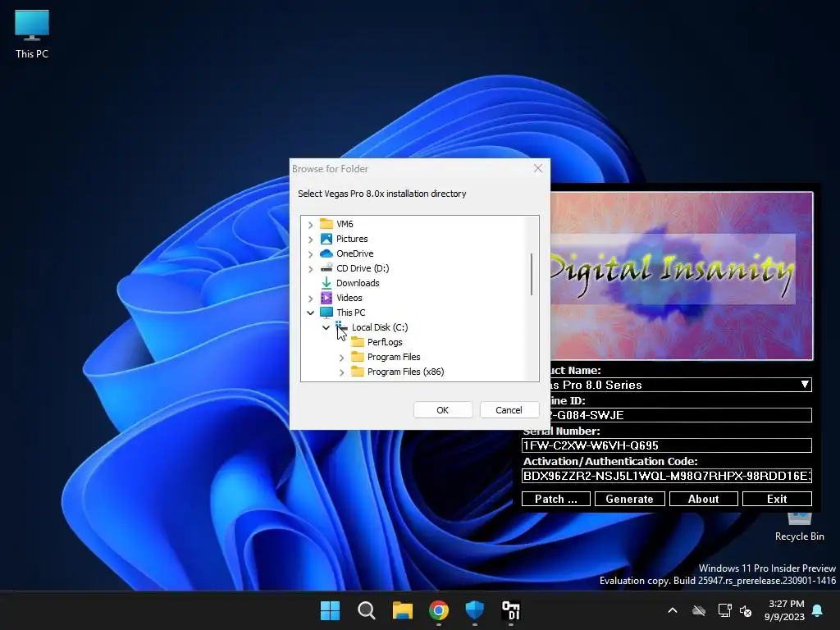The image size is (840, 630).
Task: Click the Program Files (x86) folder icon
Action: (358, 372)
